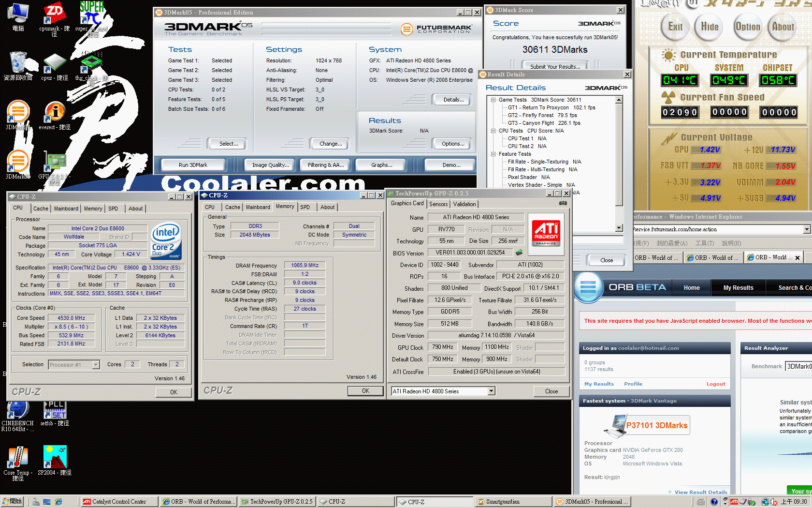Open the SP2004 desktop shortcut
This screenshot has height=508, width=812.
point(54,461)
